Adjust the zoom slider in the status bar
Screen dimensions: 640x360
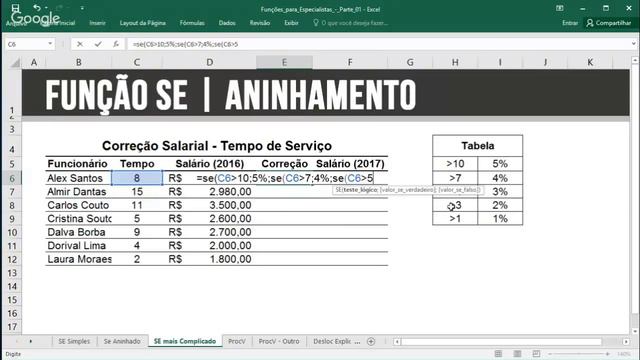579,354
